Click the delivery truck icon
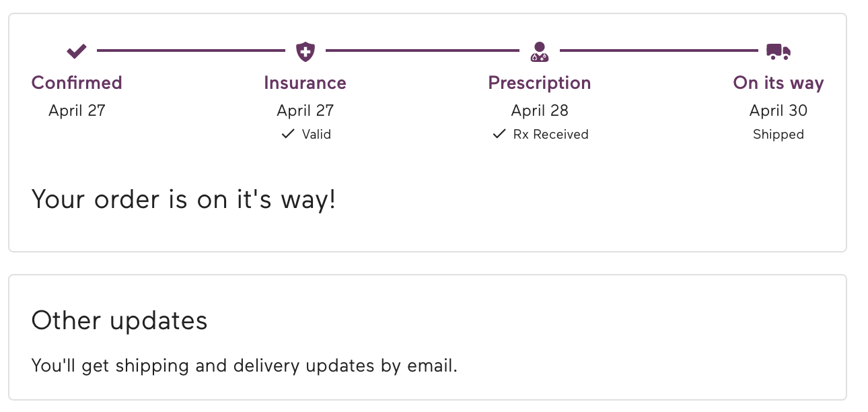Viewport: 868px width, 412px height. (x=779, y=50)
